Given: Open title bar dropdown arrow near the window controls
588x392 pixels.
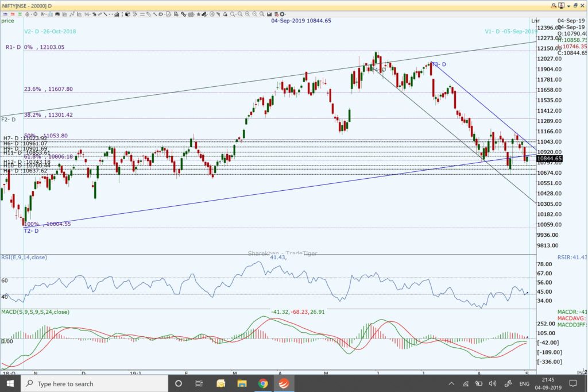Looking at the screenshot, I should click(x=568, y=6).
